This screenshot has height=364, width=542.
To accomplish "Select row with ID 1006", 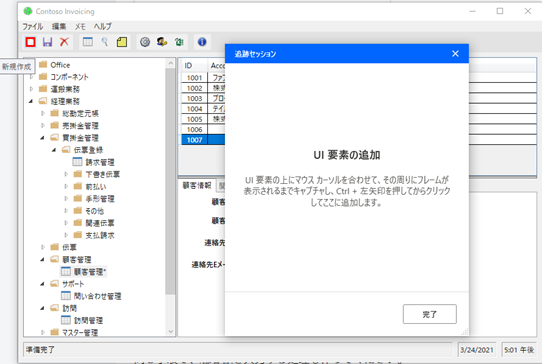I will pos(194,130).
